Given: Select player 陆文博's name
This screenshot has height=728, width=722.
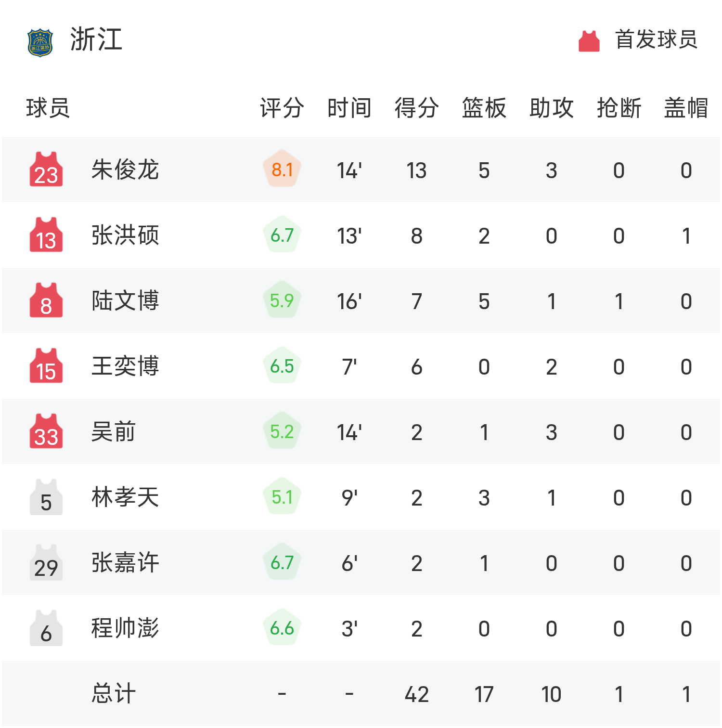Looking at the screenshot, I should (125, 301).
